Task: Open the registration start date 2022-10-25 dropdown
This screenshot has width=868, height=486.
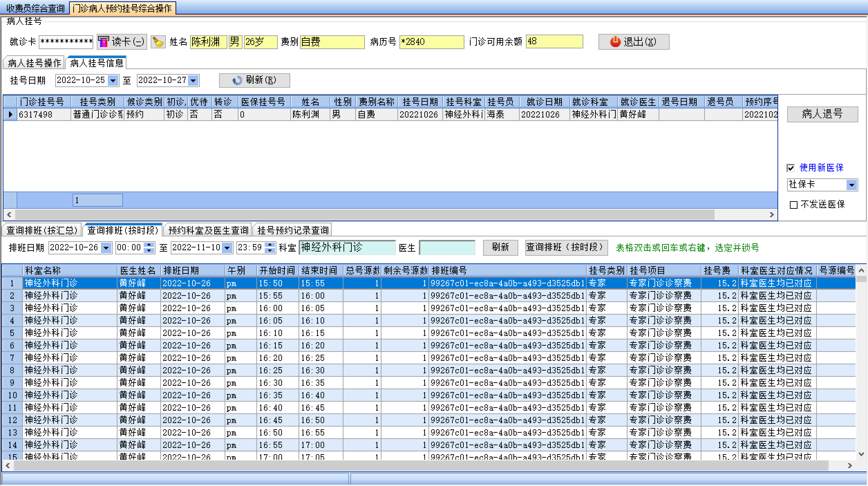Action: [x=113, y=81]
